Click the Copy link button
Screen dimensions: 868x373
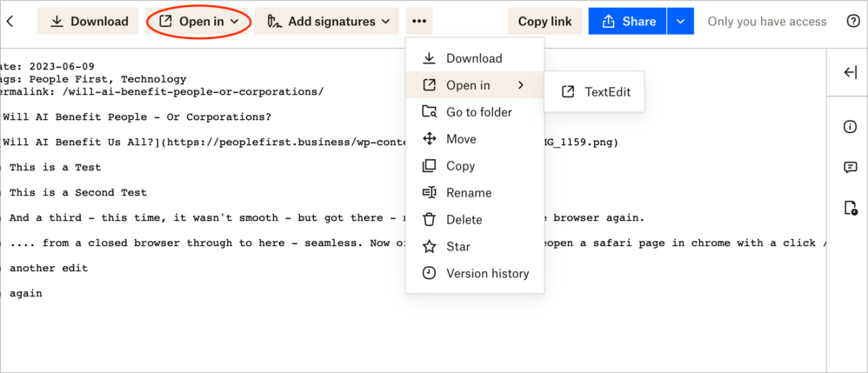point(544,22)
